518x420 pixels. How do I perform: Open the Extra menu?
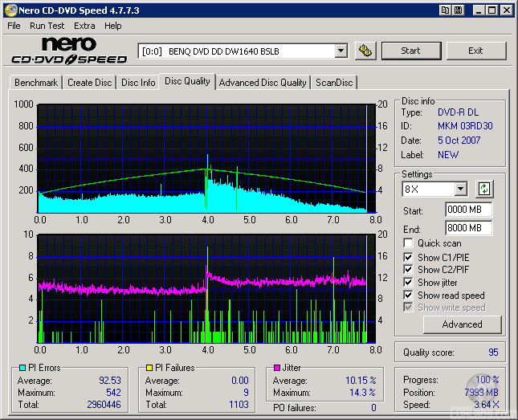click(x=84, y=26)
